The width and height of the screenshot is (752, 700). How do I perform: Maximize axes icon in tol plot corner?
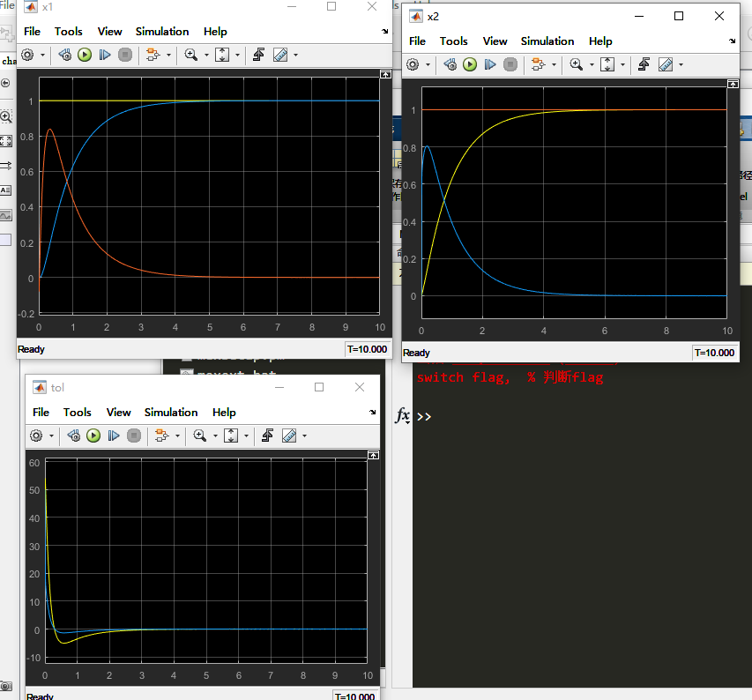373,455
